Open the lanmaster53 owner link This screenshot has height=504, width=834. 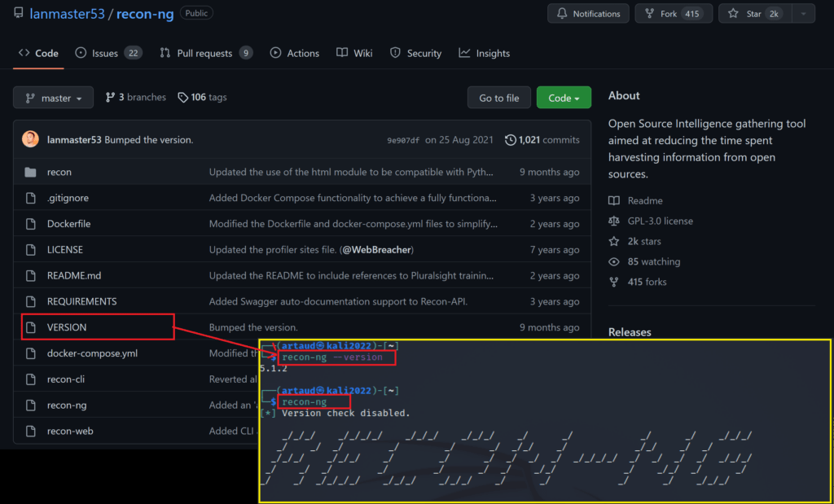(67, 14)
